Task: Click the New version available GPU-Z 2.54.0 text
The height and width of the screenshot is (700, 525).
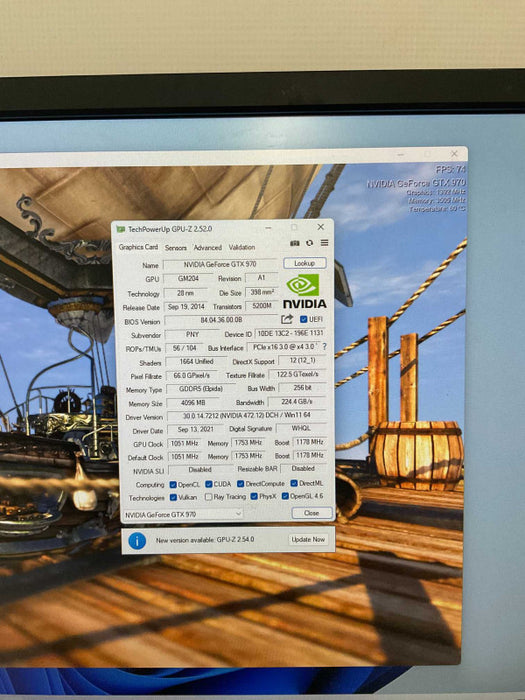Action: pyautogui.click(x=205, y=540)
